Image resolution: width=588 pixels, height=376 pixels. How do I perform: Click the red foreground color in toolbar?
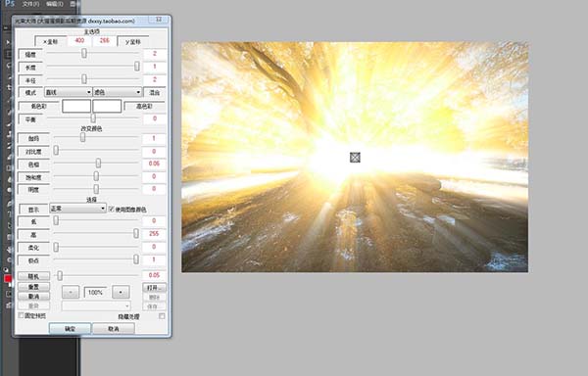click(x=8, y=279)
